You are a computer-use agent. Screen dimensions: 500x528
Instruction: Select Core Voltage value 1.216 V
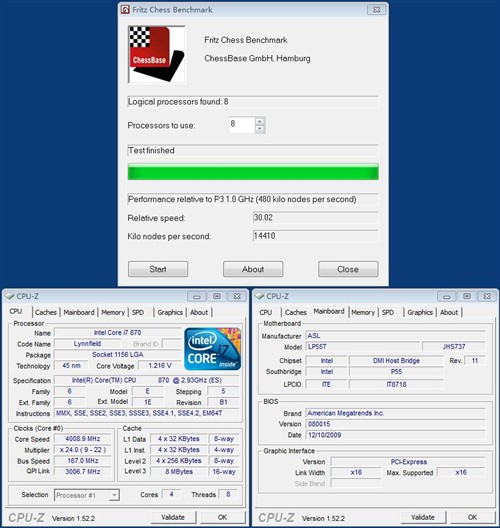coord(160,365)
